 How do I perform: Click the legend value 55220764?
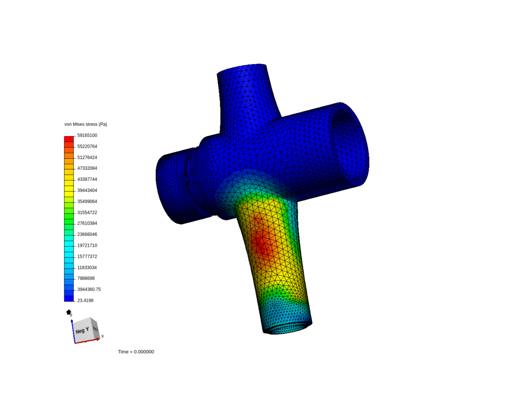[x=87, y=146]
